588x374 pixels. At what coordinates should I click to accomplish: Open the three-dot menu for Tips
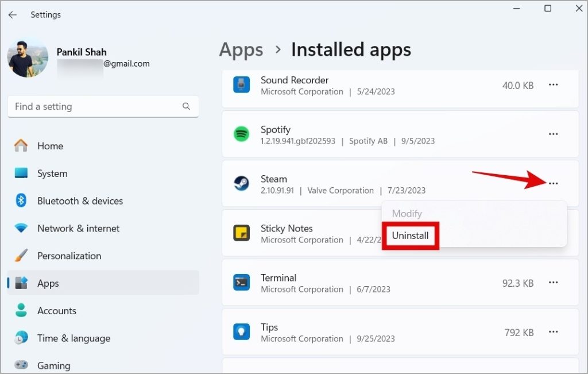553,332
